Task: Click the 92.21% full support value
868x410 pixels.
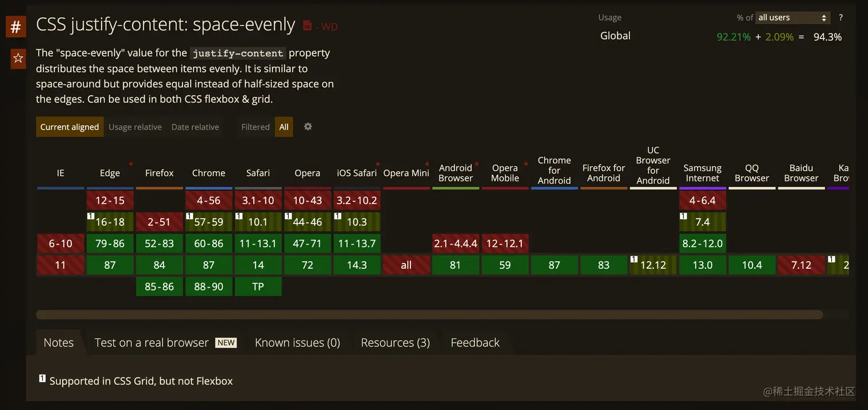Action: (734, 37)
